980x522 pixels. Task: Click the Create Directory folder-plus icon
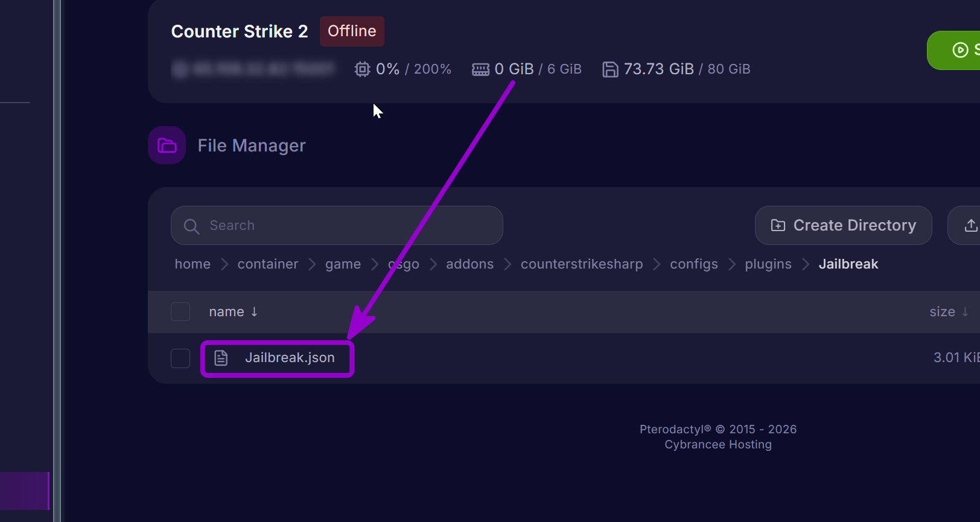pyautogui.click(x=778, y=226)
